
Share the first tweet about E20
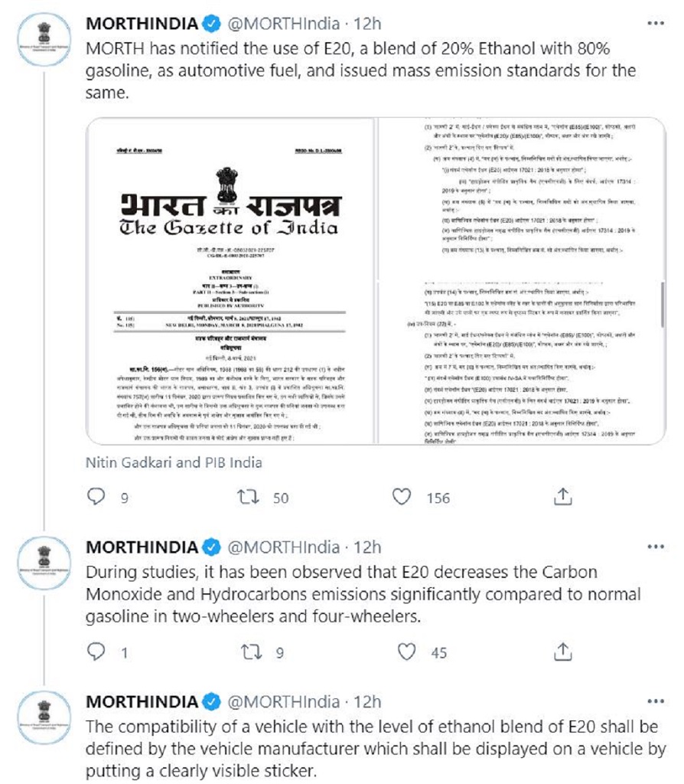point(562,498)
